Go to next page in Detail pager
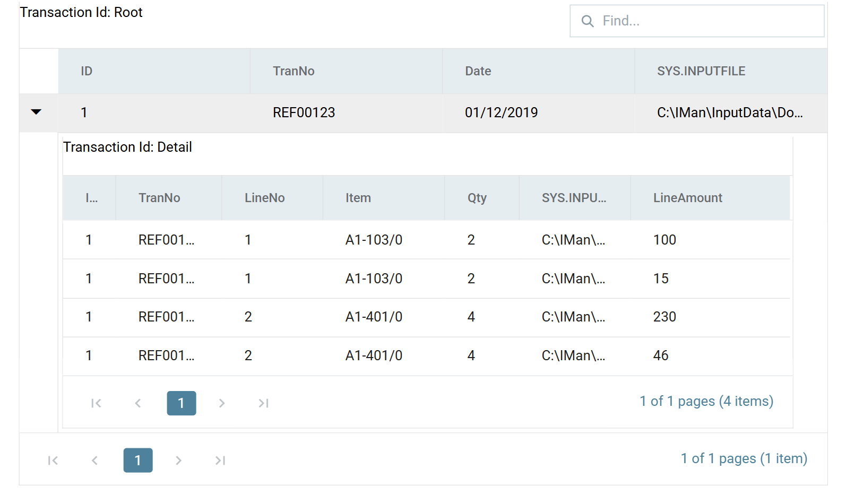Screen dimensions: 846x504 pyautogui.click(x=222, y=403)
